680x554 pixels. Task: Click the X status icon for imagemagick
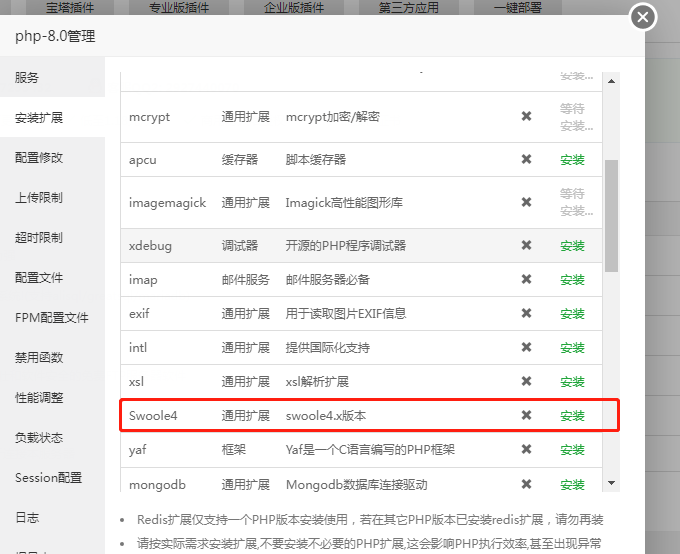(526, 202)
